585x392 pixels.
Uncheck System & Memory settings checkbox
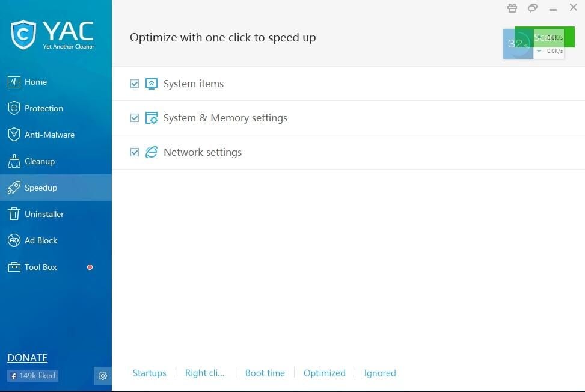coord(135,118)
